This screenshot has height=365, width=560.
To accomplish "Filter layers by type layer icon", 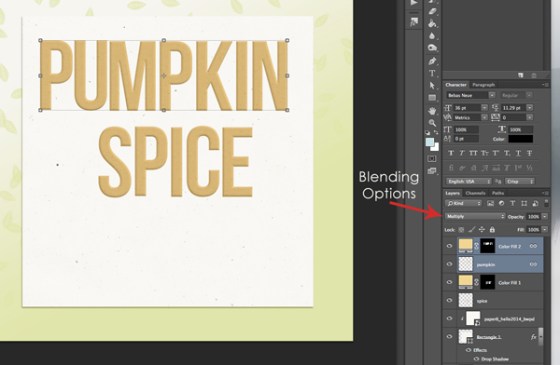I will pyautogui.click(x=512, y=203).
